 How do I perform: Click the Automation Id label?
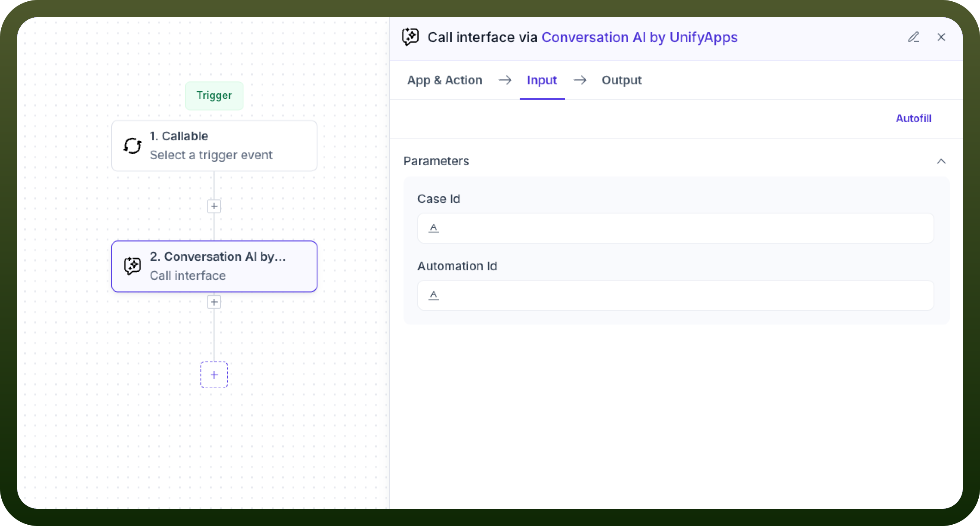(x=457, y=266)
